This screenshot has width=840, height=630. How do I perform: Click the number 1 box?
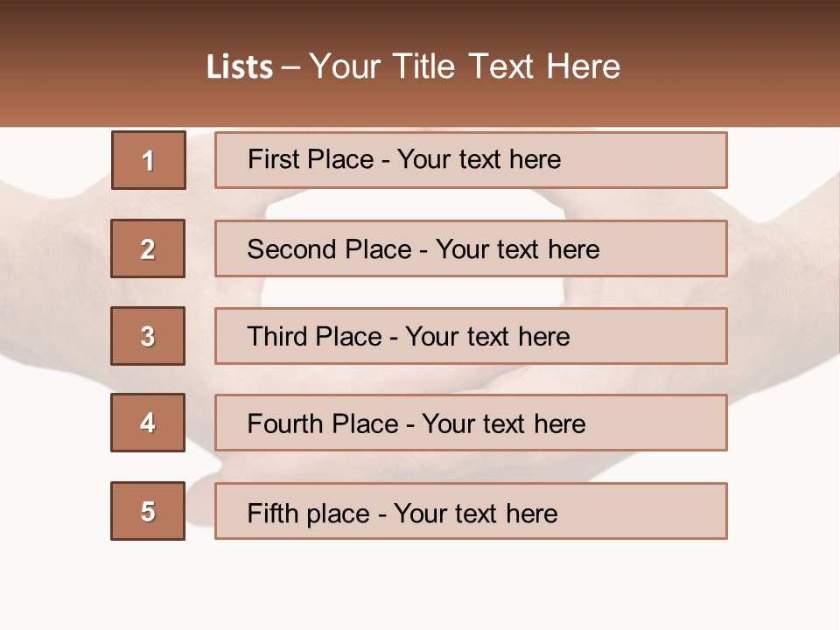click(x=149, y=160)
